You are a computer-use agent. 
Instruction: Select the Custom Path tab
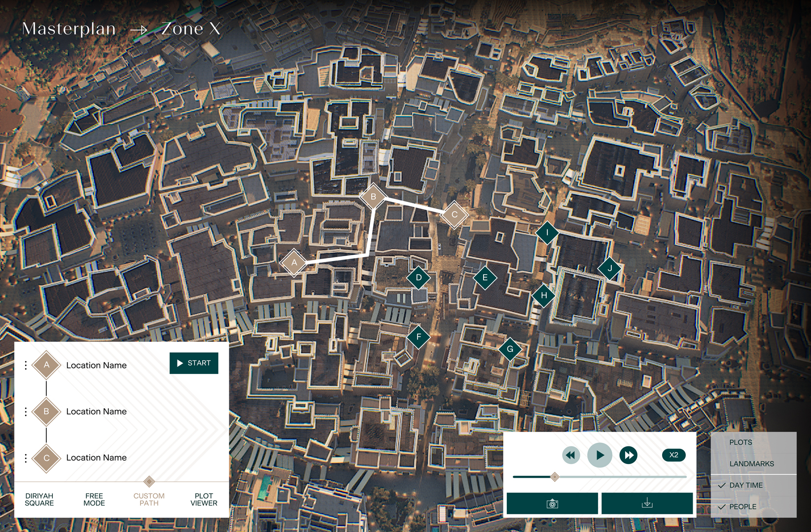149,499
